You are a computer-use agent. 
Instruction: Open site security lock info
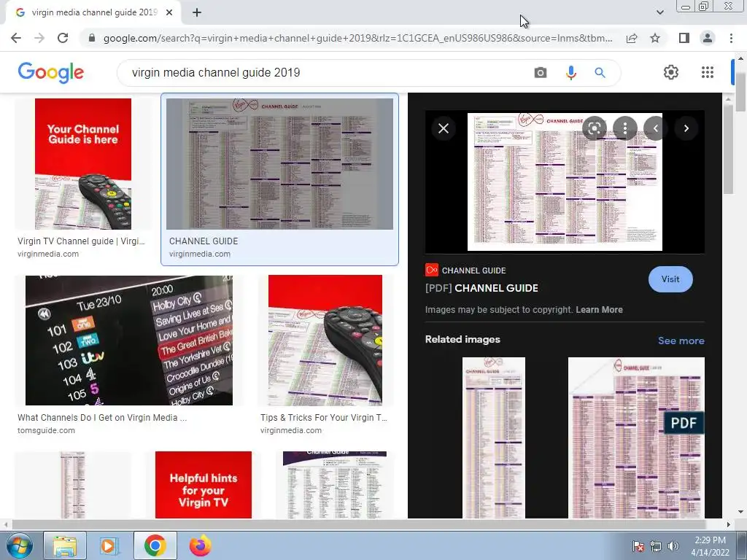pos(92,38)
